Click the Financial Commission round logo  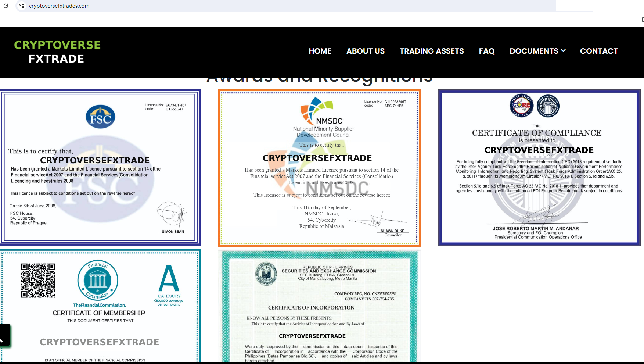click(x=98, y=280)
